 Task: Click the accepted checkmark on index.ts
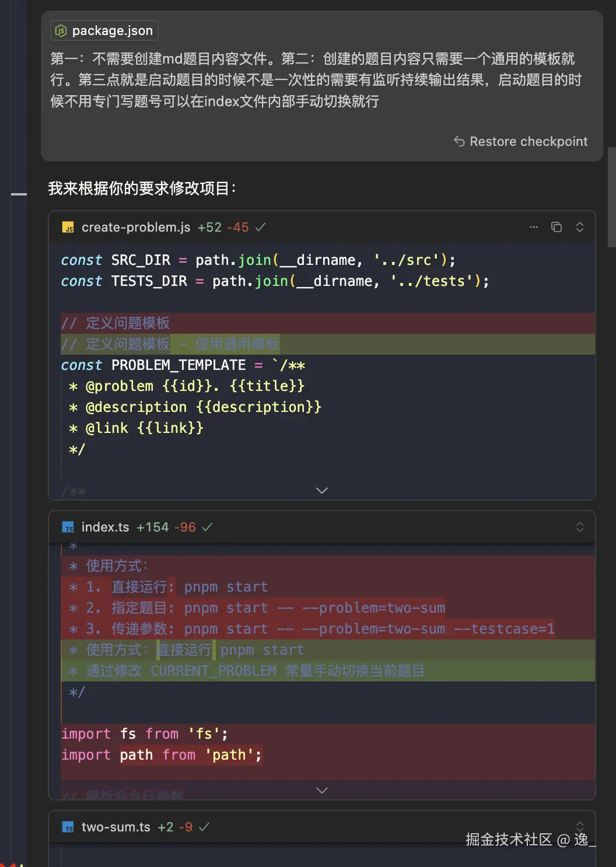(x=207, y=527)
